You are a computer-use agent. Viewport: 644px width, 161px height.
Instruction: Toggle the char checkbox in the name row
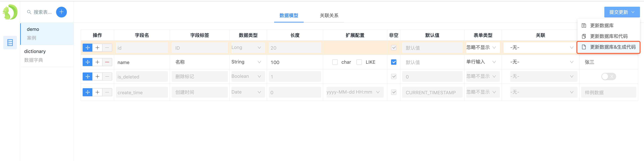[x=335, y=62]
